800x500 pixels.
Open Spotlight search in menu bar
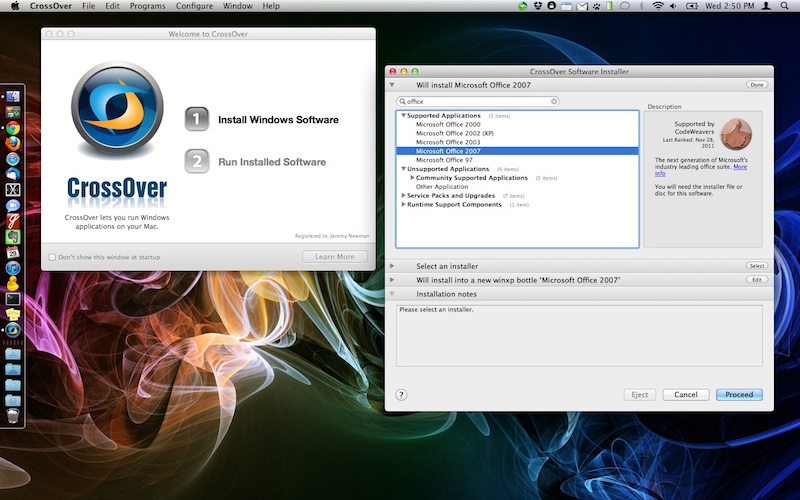(784, 6)
